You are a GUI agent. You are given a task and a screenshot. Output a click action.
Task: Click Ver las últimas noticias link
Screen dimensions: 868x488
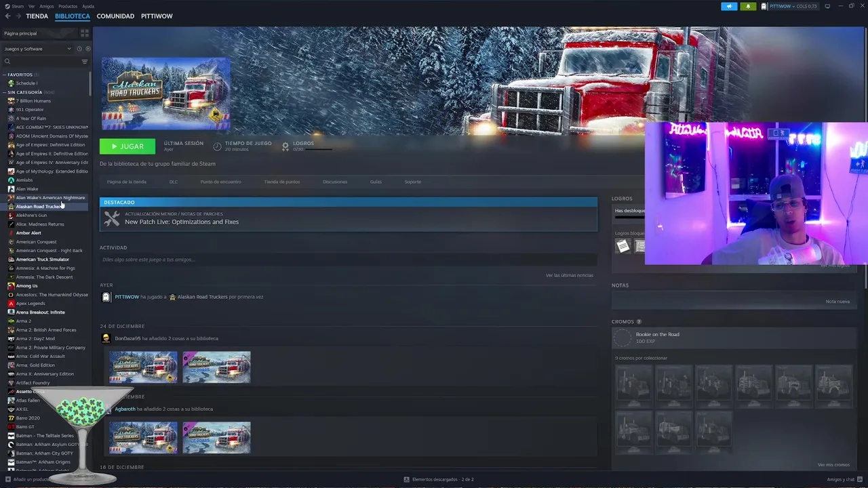[x=570, y=275]
